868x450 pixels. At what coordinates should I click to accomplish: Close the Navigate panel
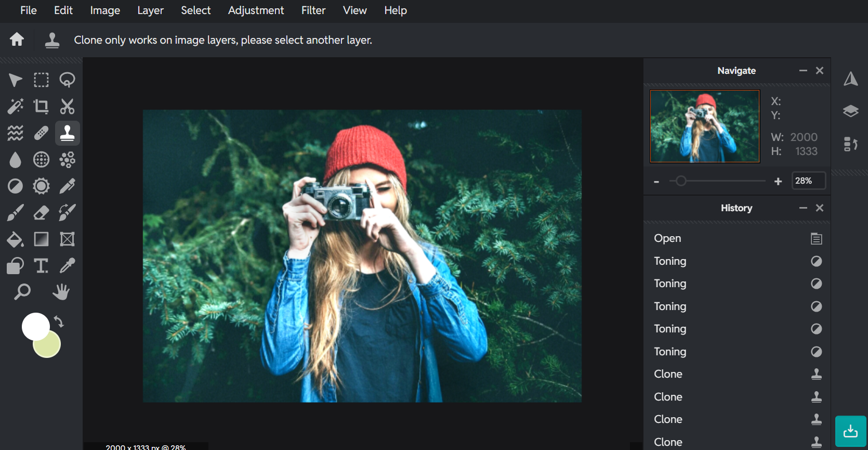(820, 70)
